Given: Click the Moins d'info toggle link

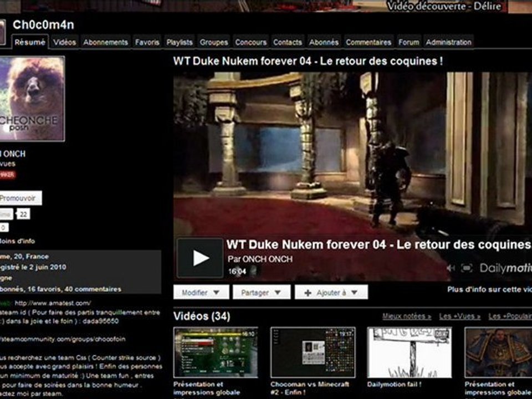Looking at the screenshot, I should 17,241.
